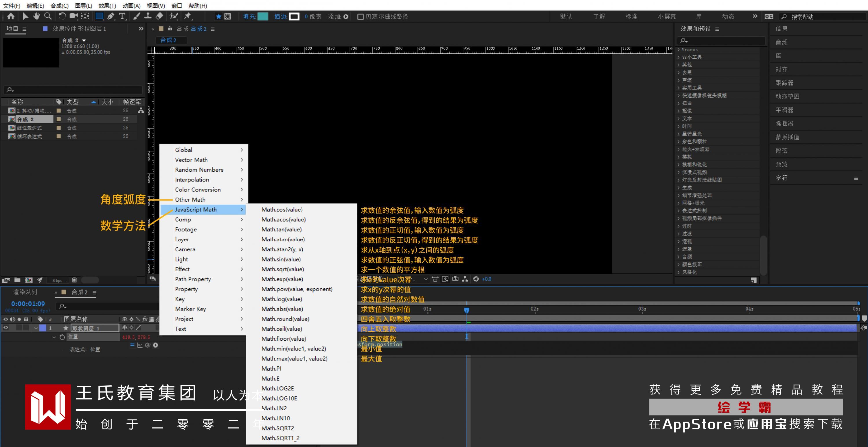Open the 效果(T) menu
868x447 pixels.
click(x=107, y=5)
